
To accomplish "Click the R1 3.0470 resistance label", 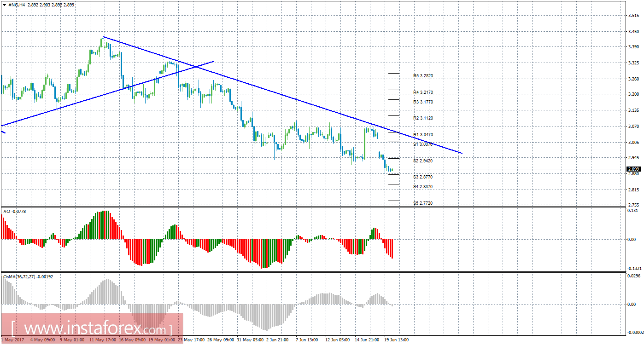I will pyautogui.click(x=423, y=135).
